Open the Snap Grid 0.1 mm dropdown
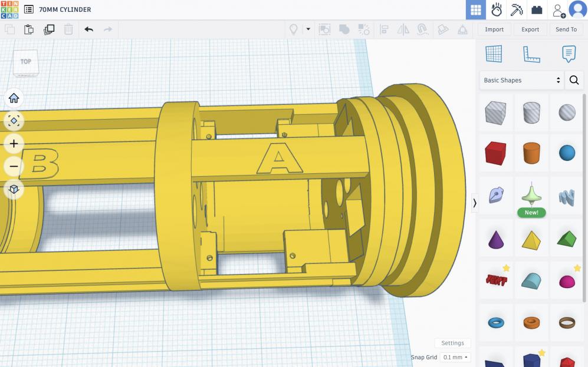588x367 pixels. click(456, 358)
